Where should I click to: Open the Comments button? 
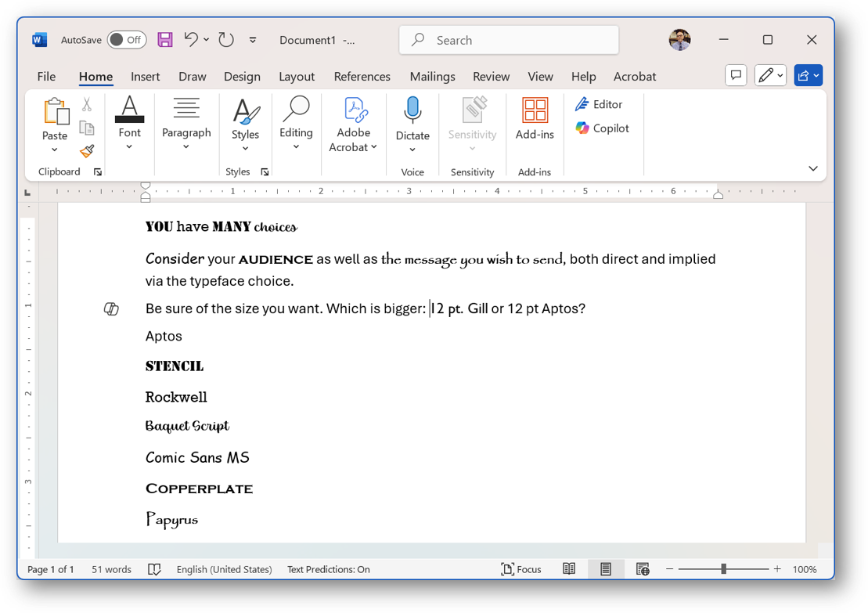click(735, 74)
